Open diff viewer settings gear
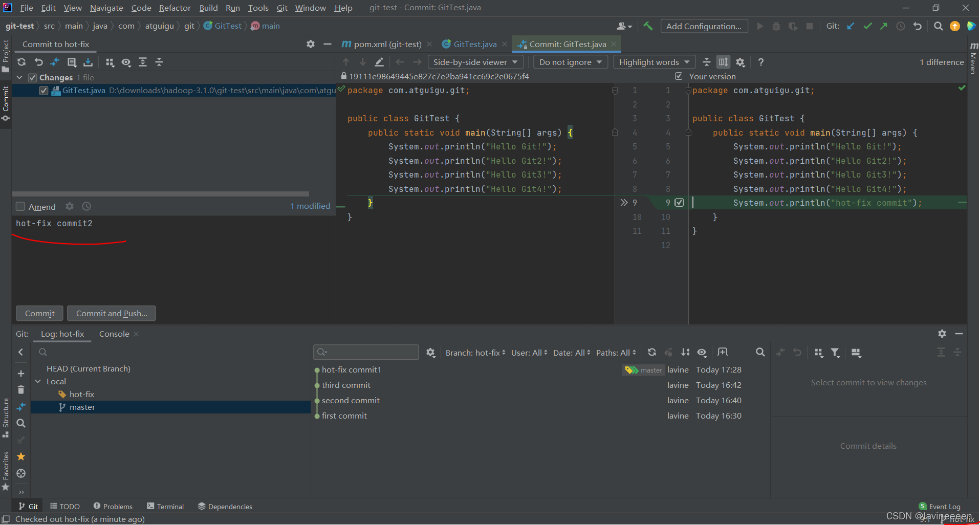 (x=741, y=62)
